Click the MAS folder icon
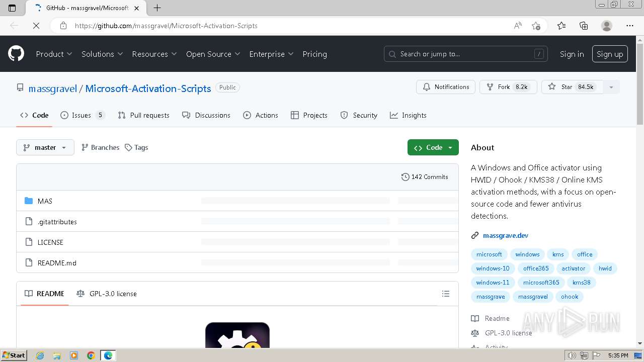This screenshot has width=644, height=362. click(x=29, y=201)
